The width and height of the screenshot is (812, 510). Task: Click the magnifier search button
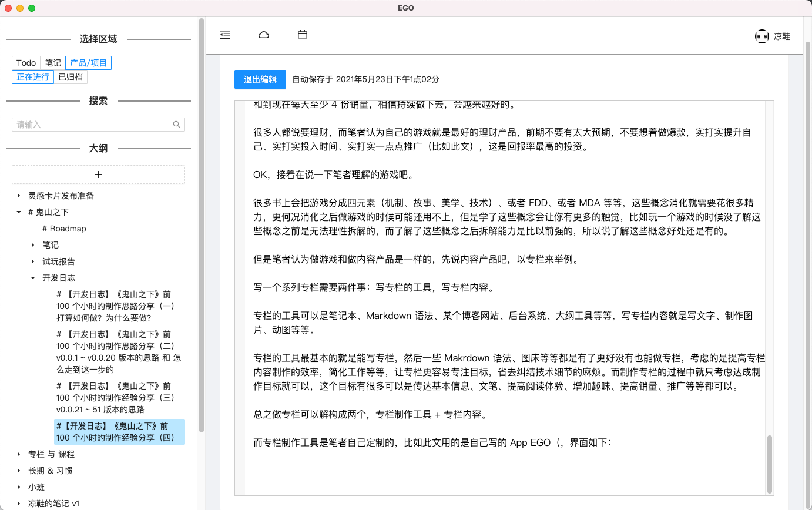coord(177,125)
